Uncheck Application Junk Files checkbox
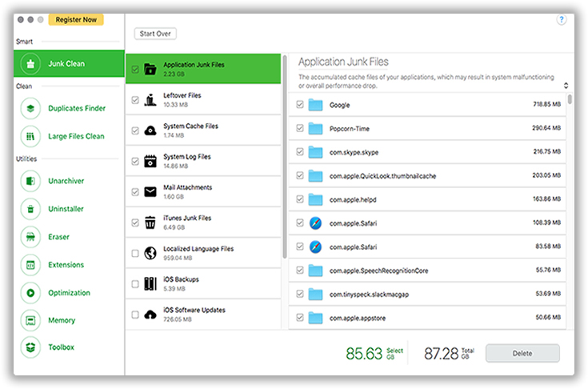The height and width of the screenshot is (389, 588). click(x=135, y=69)
